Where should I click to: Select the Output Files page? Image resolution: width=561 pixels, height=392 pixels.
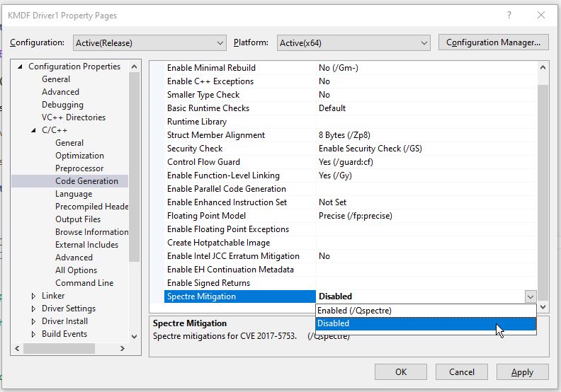pyautogui.click(x=78, y=219)
